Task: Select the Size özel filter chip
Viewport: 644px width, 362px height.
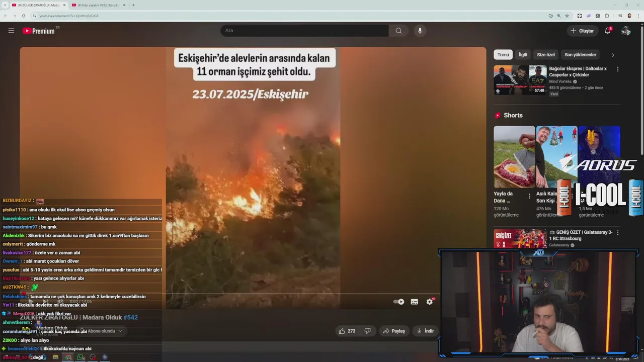Action: pyautogui.click(x=546, y=55)
